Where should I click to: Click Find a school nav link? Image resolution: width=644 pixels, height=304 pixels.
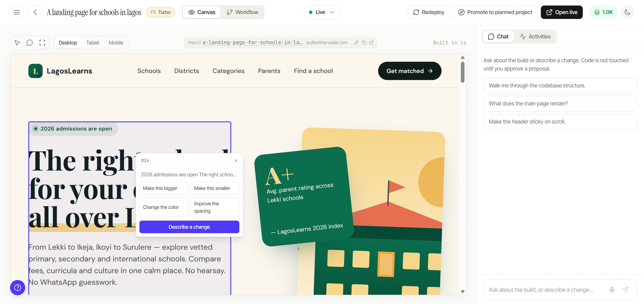313,71
